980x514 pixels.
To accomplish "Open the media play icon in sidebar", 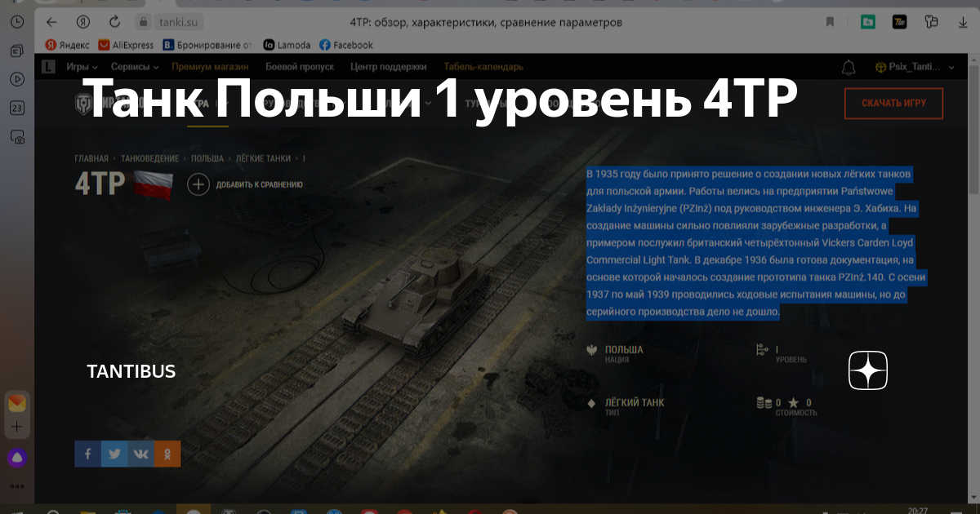I will 16,79.
